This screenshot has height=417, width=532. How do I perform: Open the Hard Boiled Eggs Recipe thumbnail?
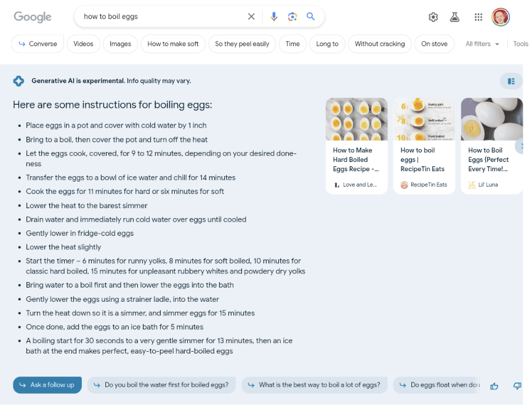click(357, 119)
